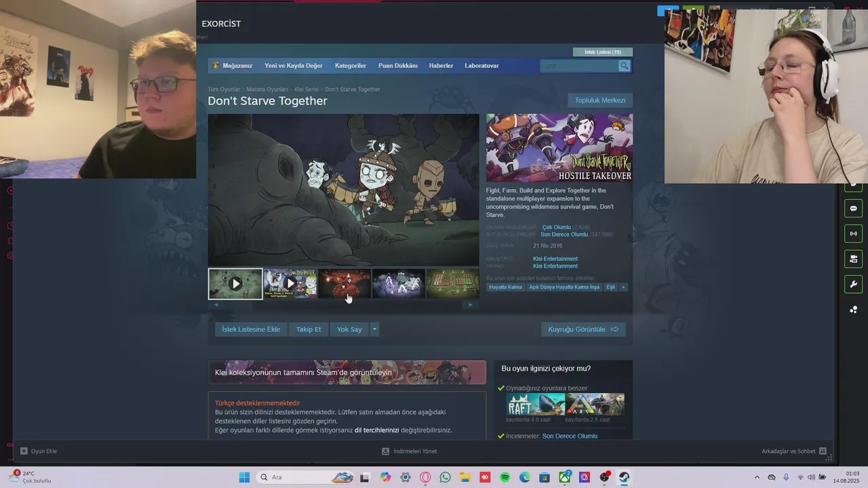Open the wrench settings icon in right sidebar
The height and width of the screenshot is (488, 868).
coord(853,284)
